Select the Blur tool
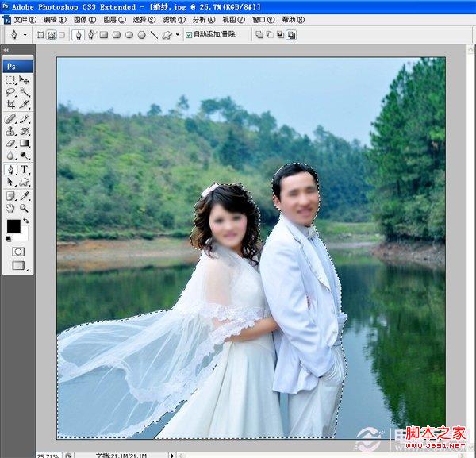 click(10, 156)
